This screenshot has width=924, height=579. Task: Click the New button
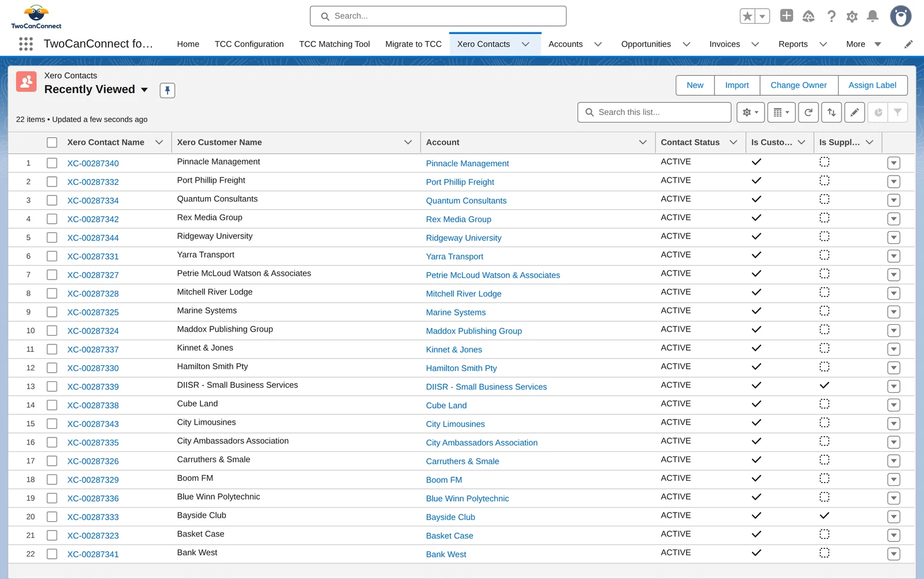click(x=695, y=85)
